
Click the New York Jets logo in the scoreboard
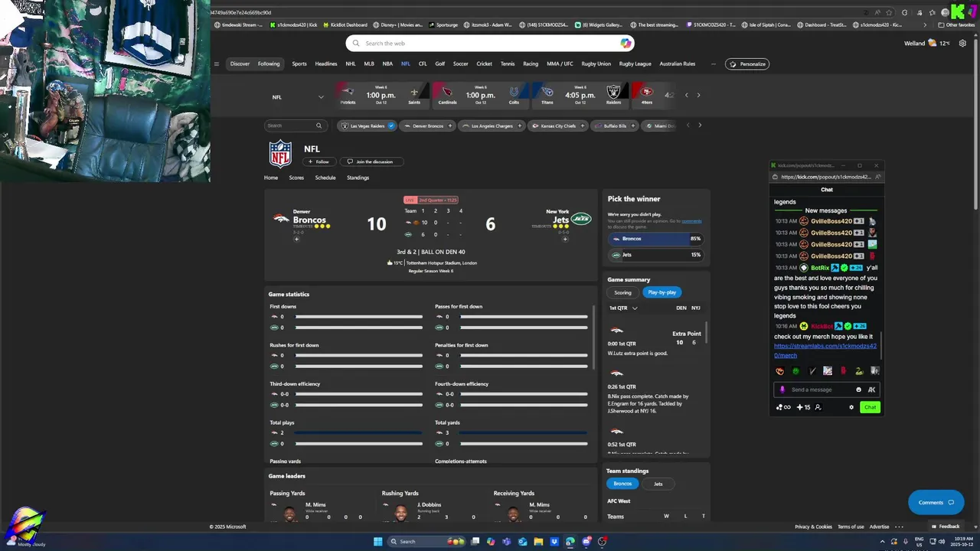coord(581,219)
